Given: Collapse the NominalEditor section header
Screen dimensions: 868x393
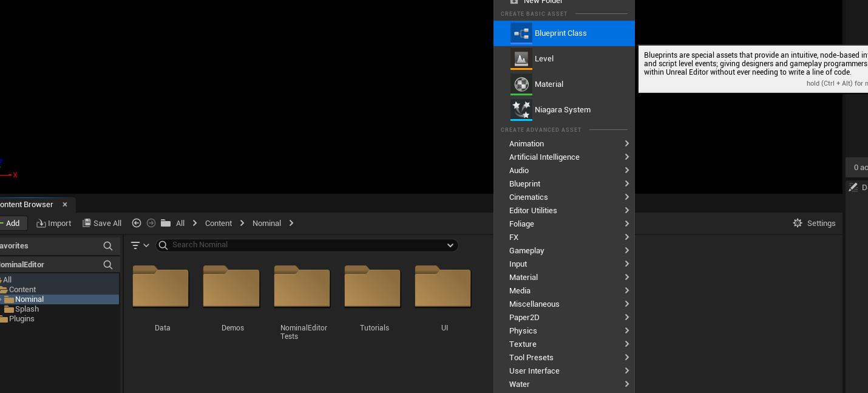Looking at the screenshot, I should [59, 265].
